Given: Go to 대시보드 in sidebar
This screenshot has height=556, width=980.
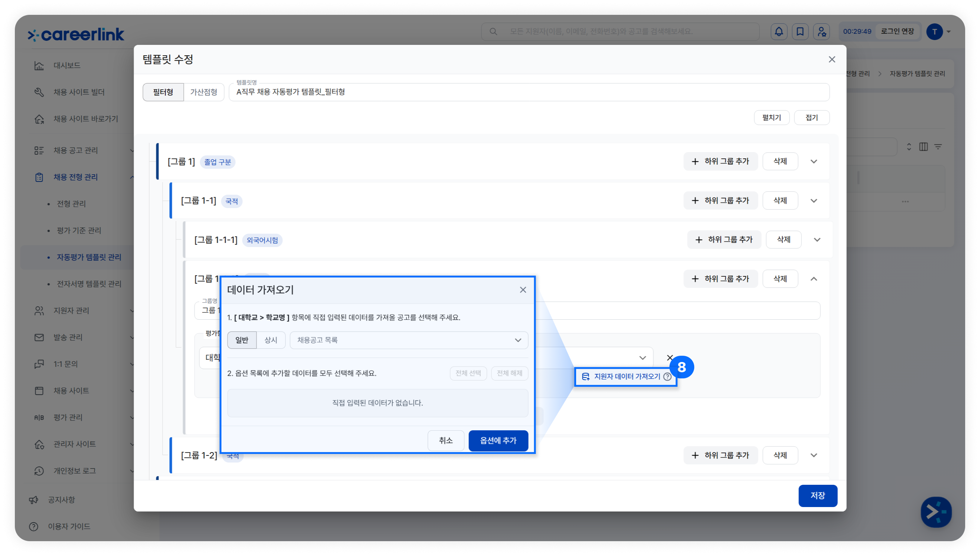Looking at the screenshot, I should click(67, 66).
